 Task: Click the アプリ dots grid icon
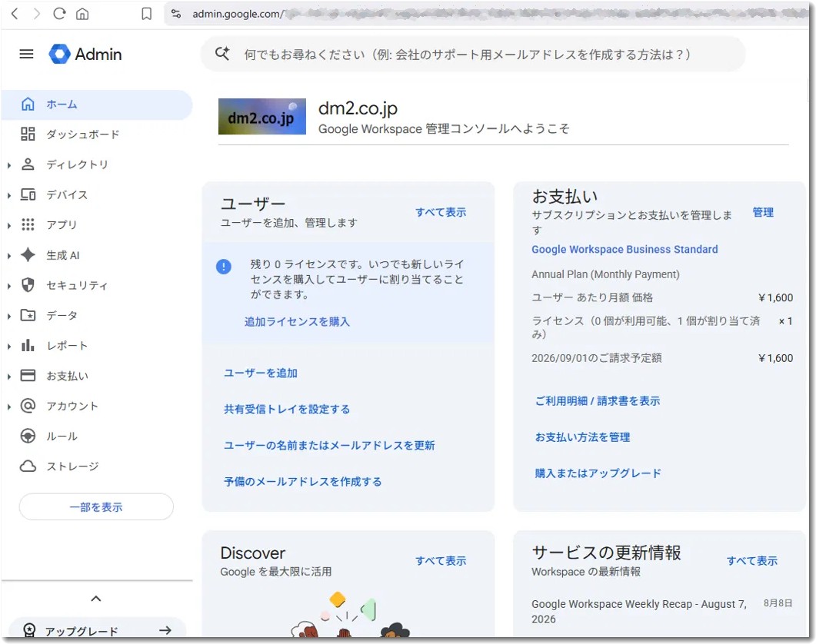click(x=28, y=224)
